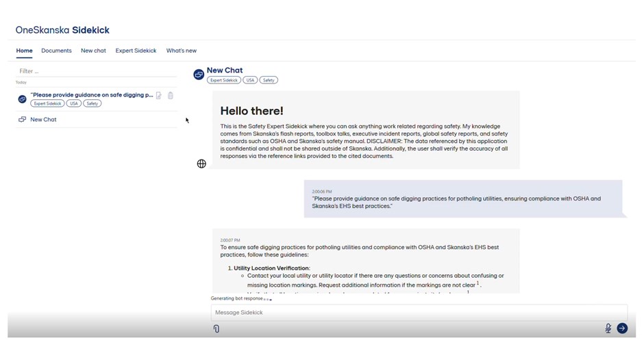Click the Utility Location Verification heading
The height and width of the screenshot is (362, 644).
[272, 268]
